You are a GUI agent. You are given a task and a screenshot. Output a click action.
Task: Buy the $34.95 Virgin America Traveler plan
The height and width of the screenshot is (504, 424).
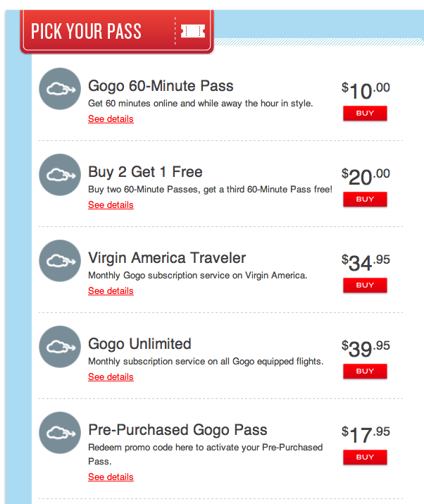point(365,285)
